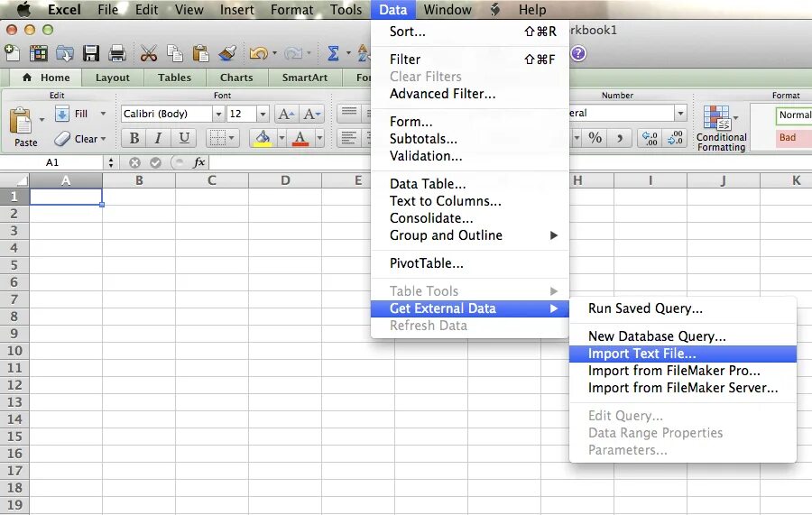Open the font name dropdown

218,114
